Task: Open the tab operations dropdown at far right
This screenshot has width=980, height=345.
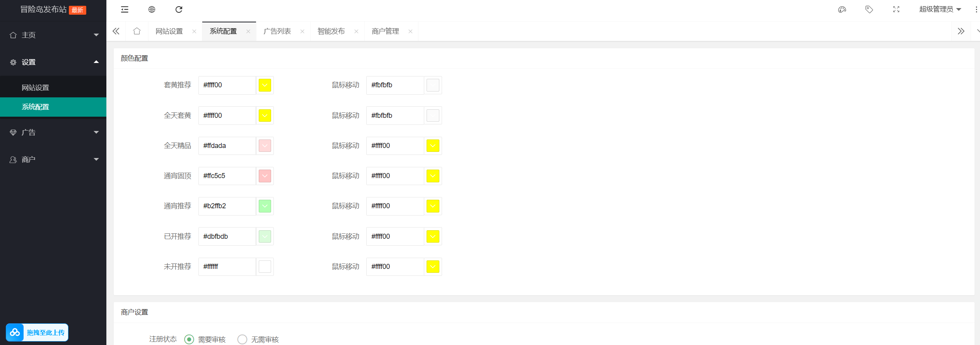Action: [977, 31]
